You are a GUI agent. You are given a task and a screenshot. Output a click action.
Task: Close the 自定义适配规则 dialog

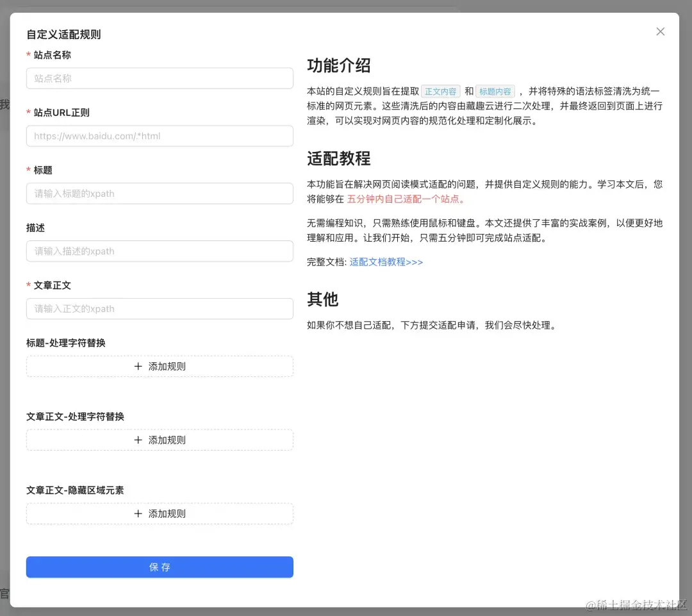(x=660, y=31)
